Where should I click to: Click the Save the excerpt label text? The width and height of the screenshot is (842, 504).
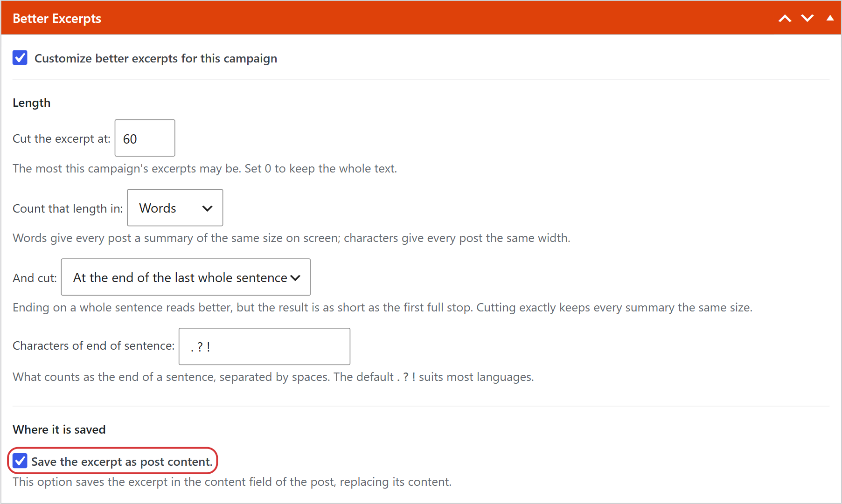pos(122,462)
